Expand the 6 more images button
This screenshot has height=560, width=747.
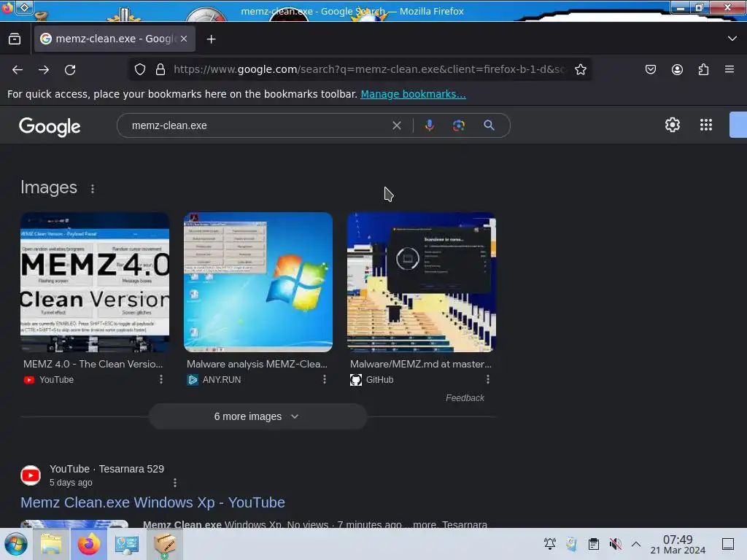(258, 416)
